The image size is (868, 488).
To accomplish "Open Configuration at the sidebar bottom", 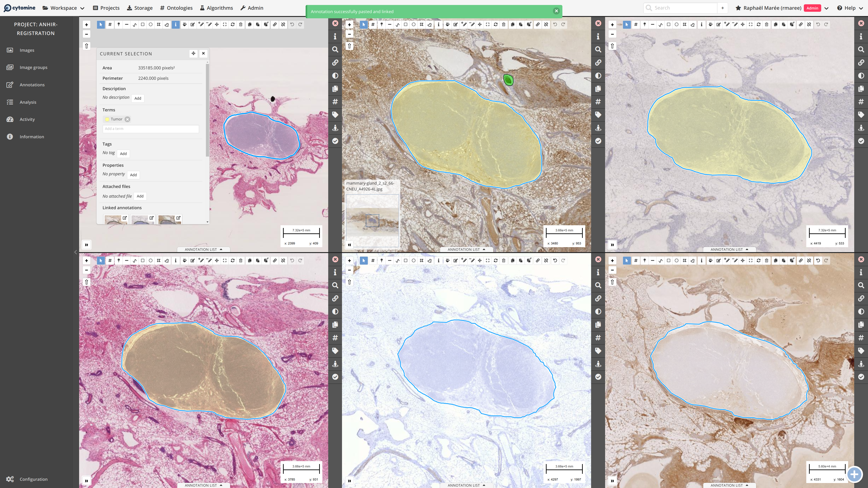I will coord(33,479).
